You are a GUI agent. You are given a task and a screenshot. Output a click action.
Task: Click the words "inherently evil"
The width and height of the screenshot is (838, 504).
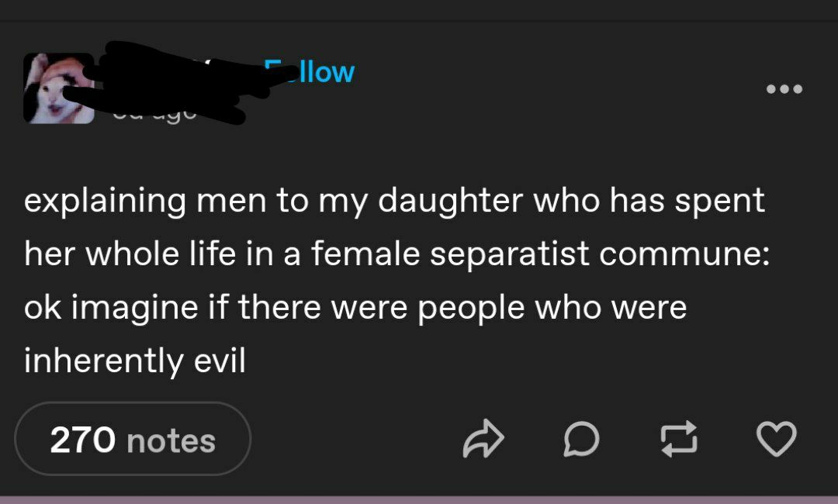(135, 361)
